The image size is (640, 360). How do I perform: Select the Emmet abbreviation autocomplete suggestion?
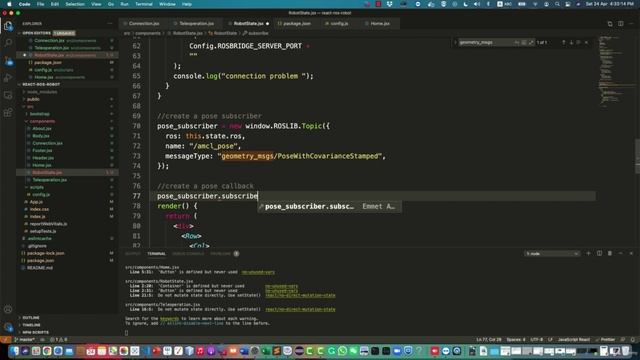pyautogui.click(x=329, y=207)
